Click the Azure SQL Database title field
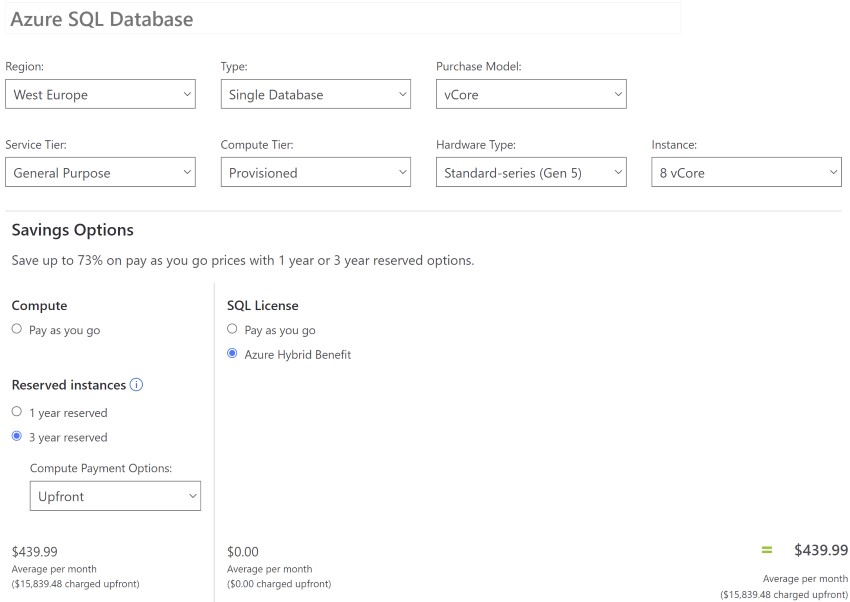Screen dimensions: 850x602 (x=343, y=19)
